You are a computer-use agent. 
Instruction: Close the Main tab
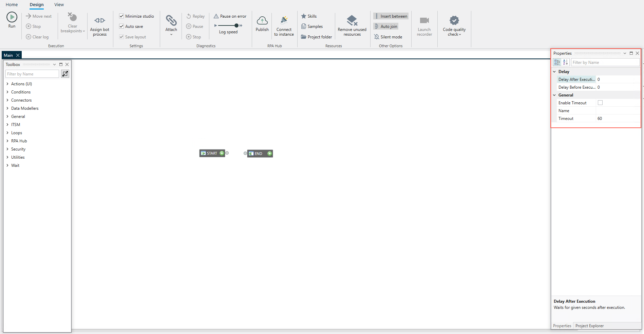point(18,55)
